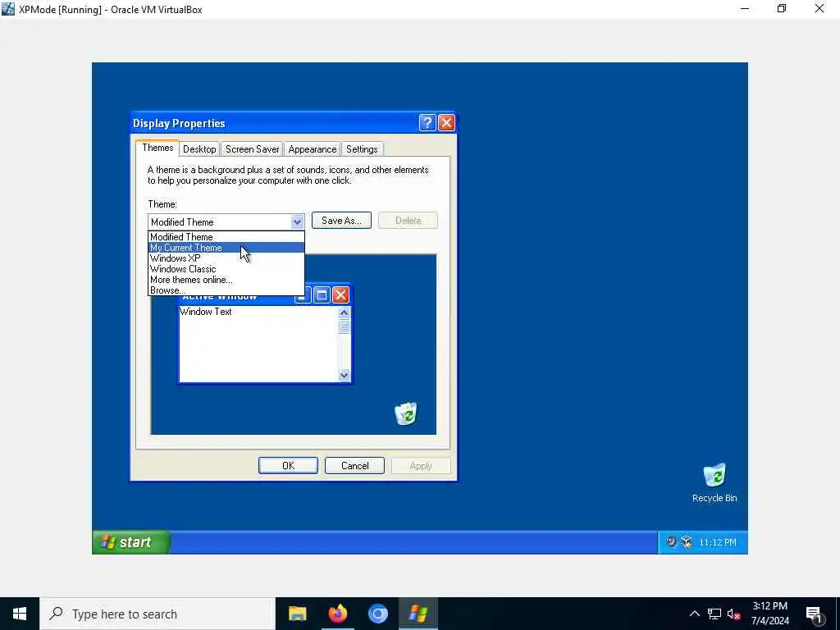Image resolution: width=840 pixels, height=630 pixels.
Task: Click preview scrollbar down arrow
Action: 344,376
